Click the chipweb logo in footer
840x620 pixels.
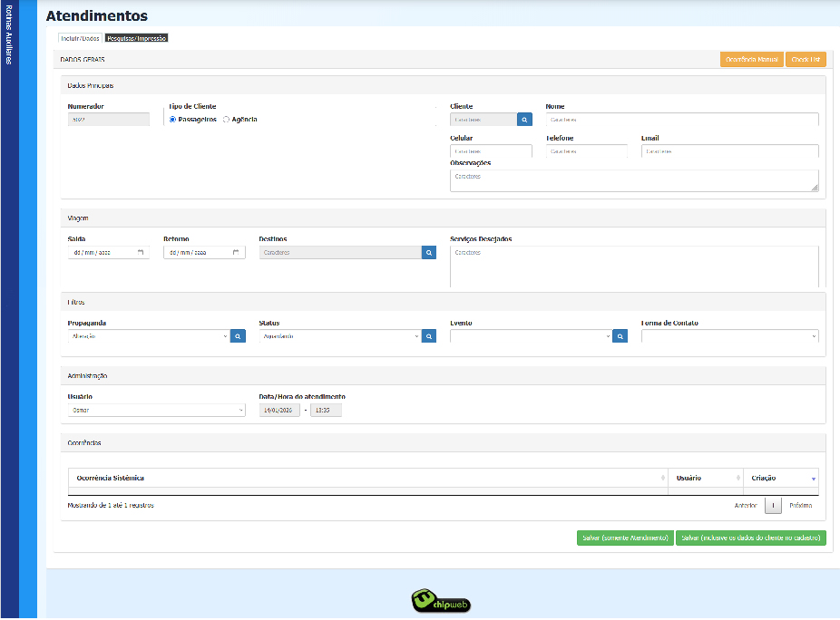point(442,600)
